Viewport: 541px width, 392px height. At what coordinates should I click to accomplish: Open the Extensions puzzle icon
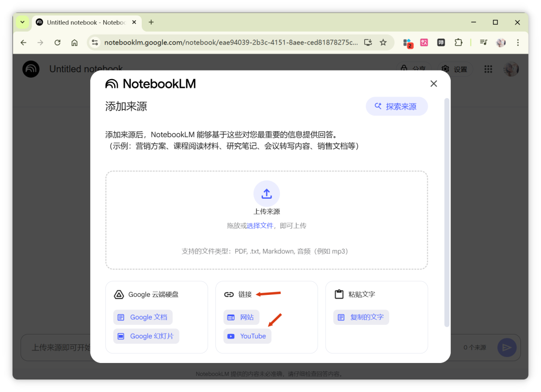[x=458, y=43]
